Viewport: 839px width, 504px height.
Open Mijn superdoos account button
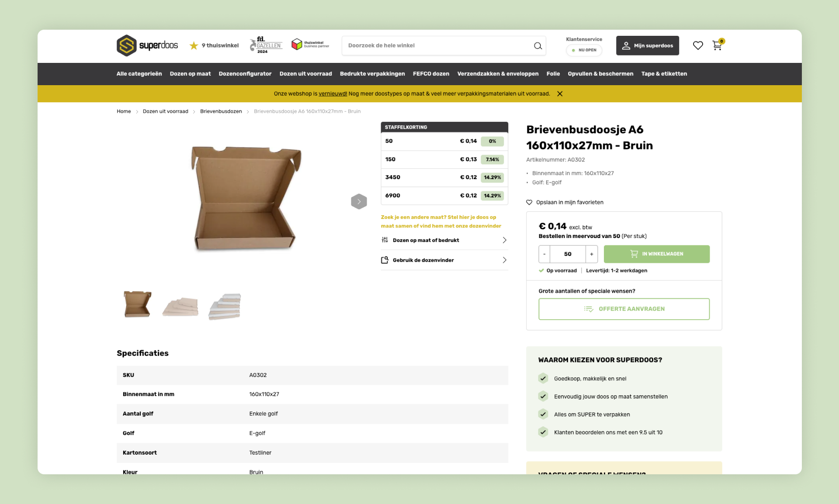coord(648,45)
